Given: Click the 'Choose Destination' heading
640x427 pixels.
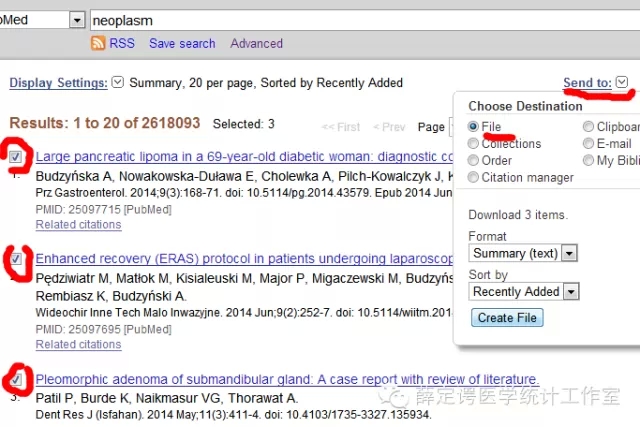Looking at the screenshot, I should pos(525,106).
